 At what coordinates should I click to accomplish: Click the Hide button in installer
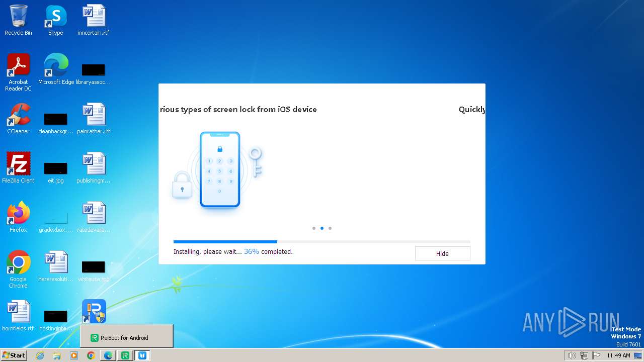coord(442,253)
